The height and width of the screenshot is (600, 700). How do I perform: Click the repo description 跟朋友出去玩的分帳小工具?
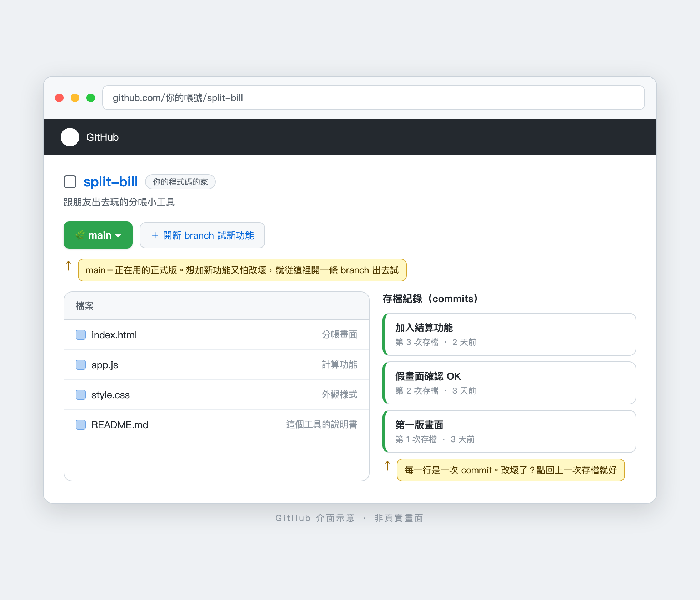pos(119,202)
